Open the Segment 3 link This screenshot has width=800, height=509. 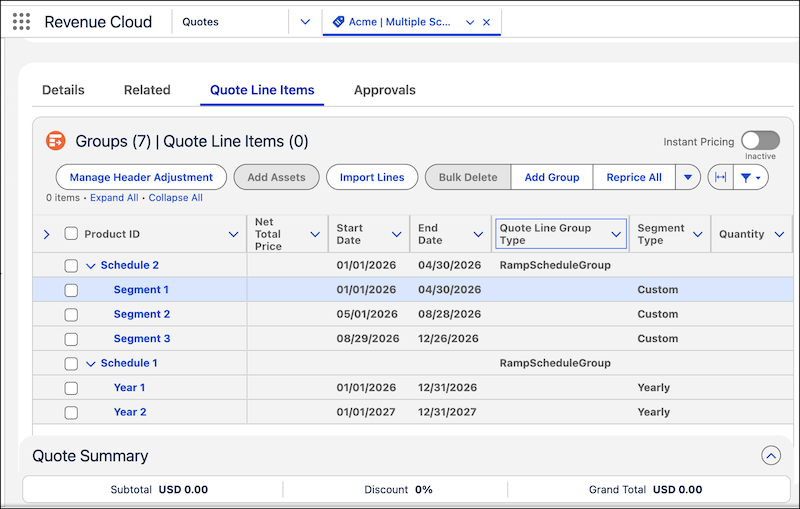pyautogui.click(x=142, y=339)
